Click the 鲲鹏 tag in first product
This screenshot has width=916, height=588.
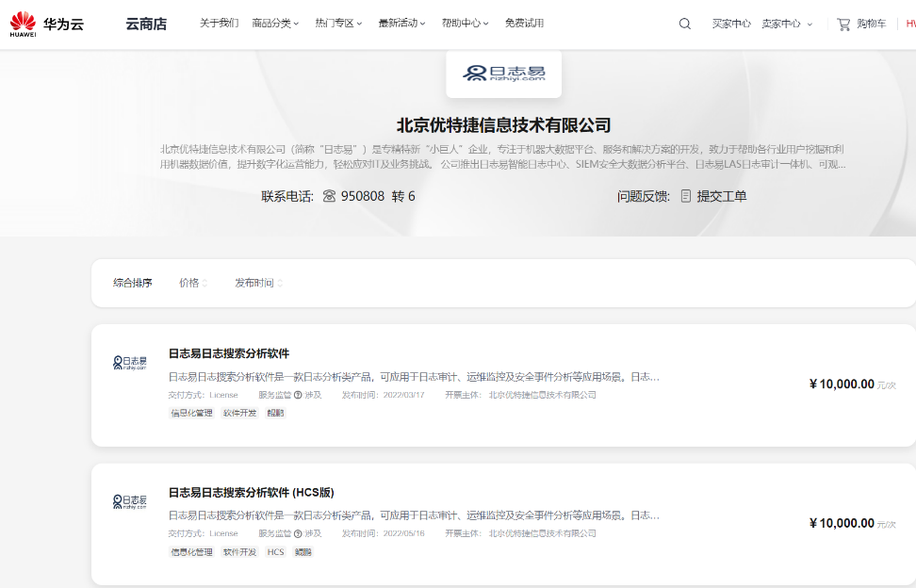coord(275,414)
